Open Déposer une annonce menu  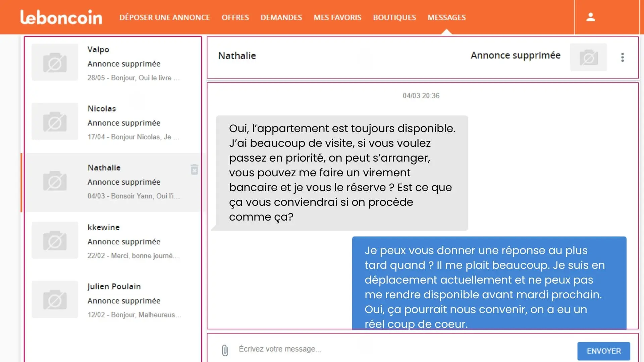[x=165, y=17]
